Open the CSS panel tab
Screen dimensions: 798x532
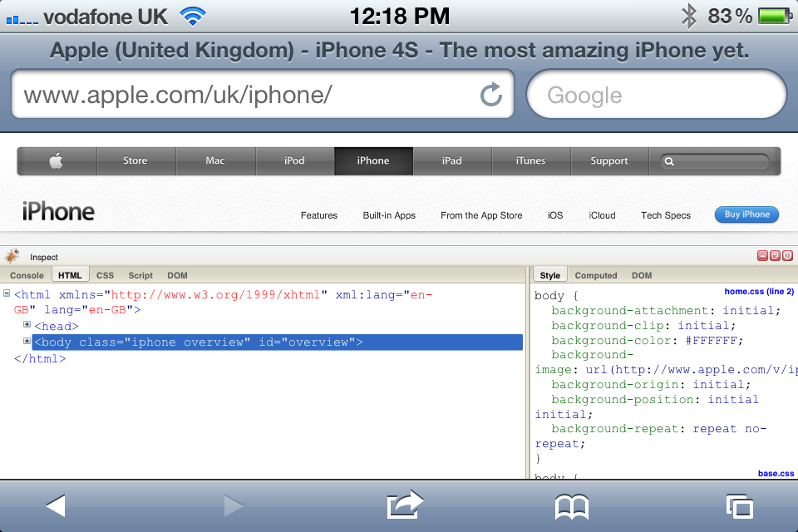(105, 275)
